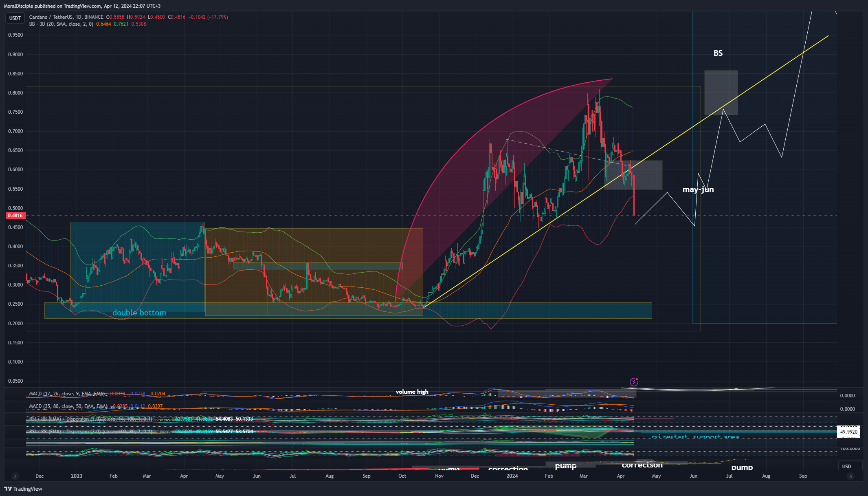Click the 'correctson' annotation text
The image size is (868, 496).
click(x=642, y=465)
